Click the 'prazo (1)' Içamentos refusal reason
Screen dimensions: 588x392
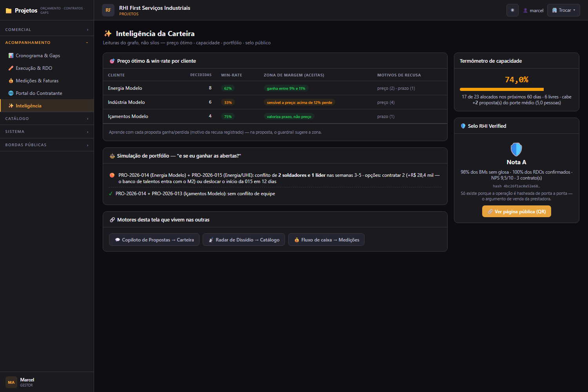(x=386, y=117)
